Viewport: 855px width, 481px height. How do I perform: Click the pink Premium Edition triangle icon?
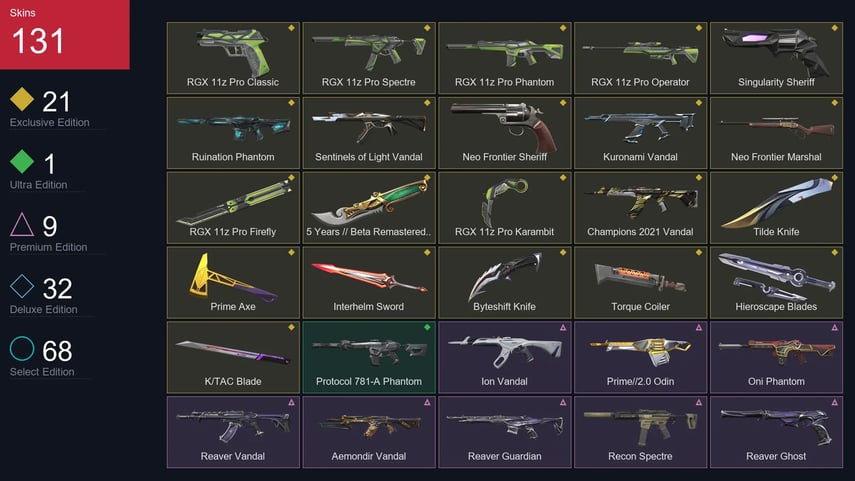click(x=22, y=224)
